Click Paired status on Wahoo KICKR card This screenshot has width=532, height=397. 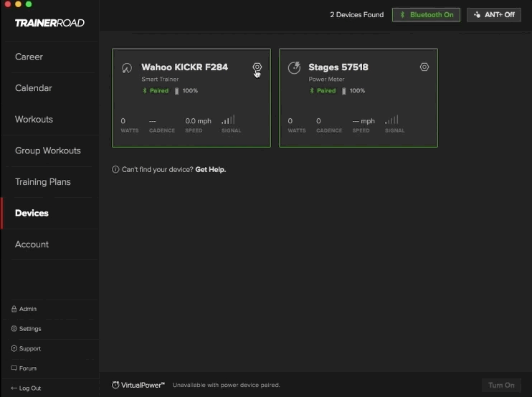(159, 91)
